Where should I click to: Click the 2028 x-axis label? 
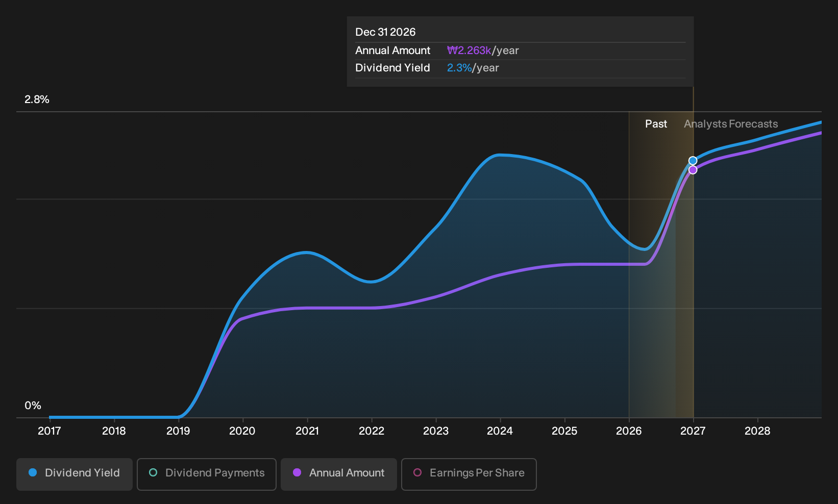pos(757,431)
